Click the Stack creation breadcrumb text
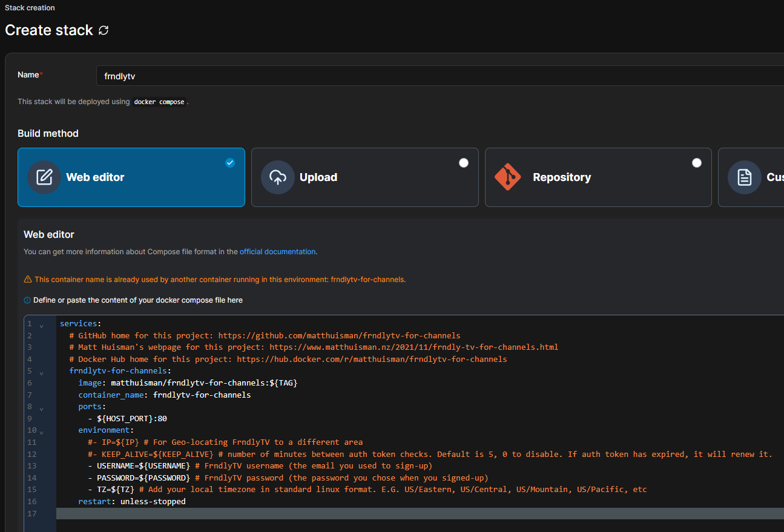 pyautogui.click(x=30, y=8)
